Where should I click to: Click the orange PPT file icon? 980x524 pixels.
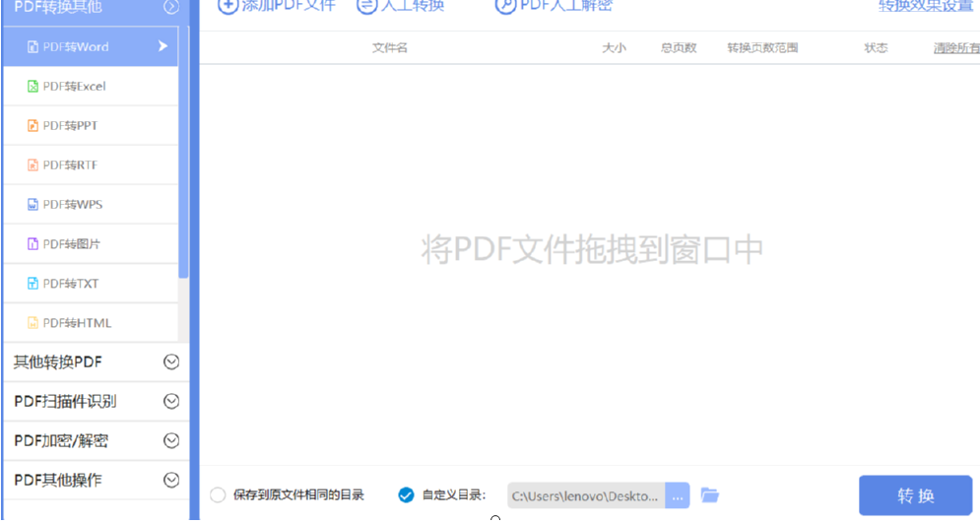click(33, 126)
